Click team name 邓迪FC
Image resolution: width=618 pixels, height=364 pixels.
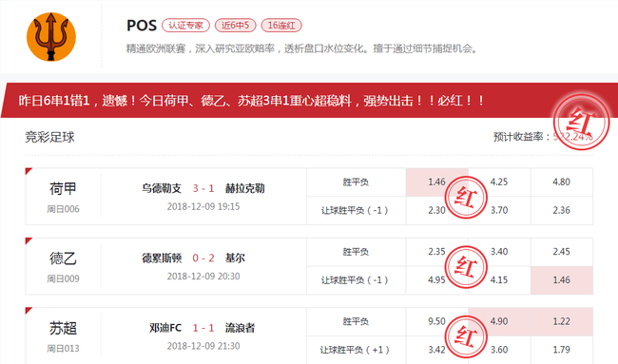pyautogui.click(x=165, y=328)
